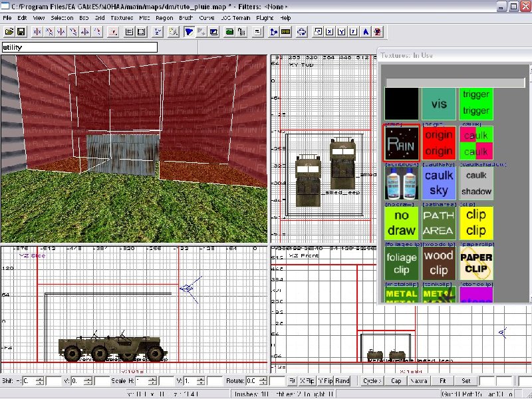Select the no draw texture thumbnail
The image size is (532, 399).
coord(402,223)
